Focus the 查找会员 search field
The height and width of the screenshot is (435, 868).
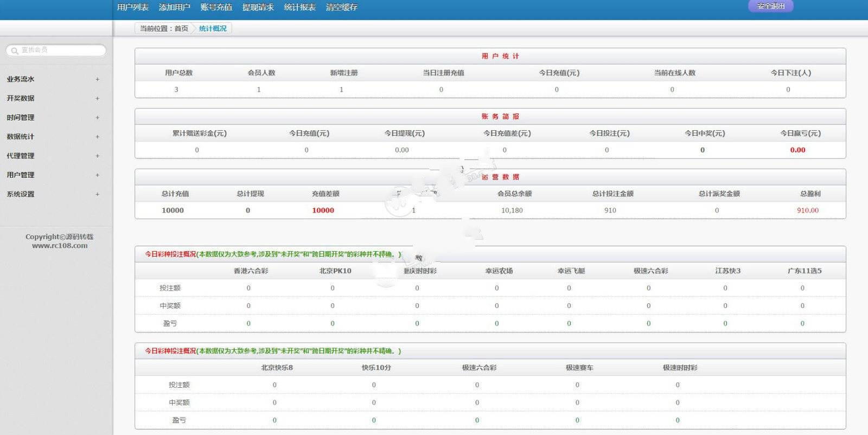pyautogui.click(x=56, y=50)
